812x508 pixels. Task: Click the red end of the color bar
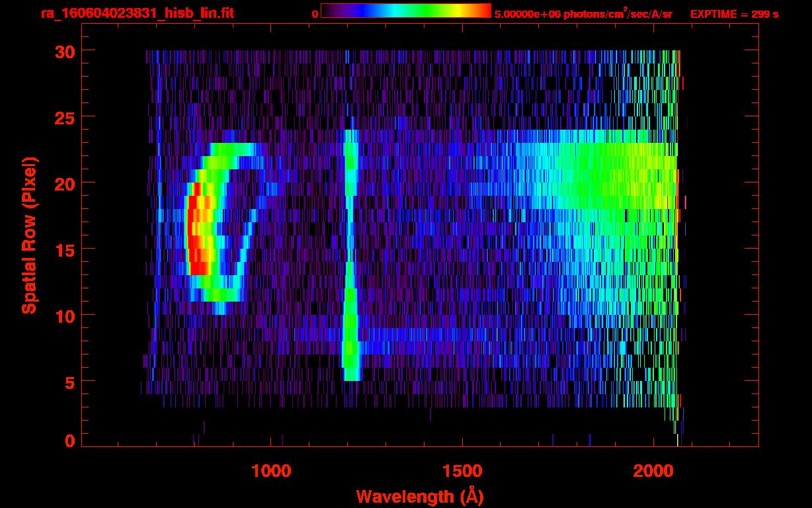484,11
